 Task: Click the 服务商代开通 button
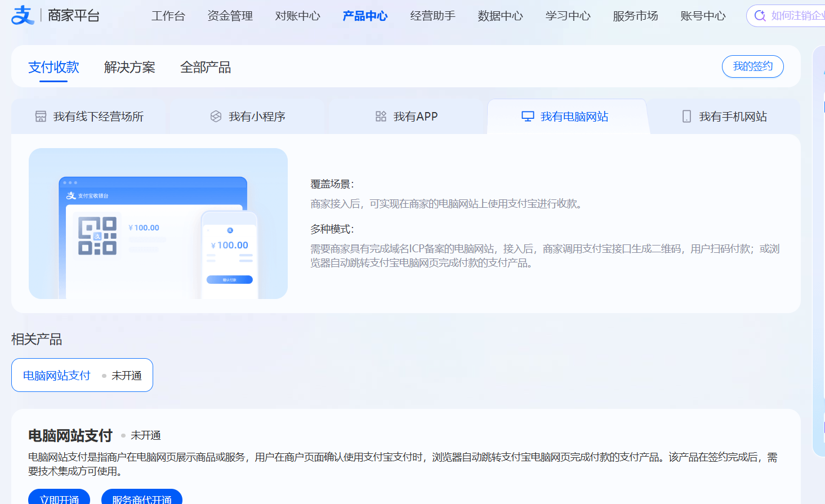[142, 497]
